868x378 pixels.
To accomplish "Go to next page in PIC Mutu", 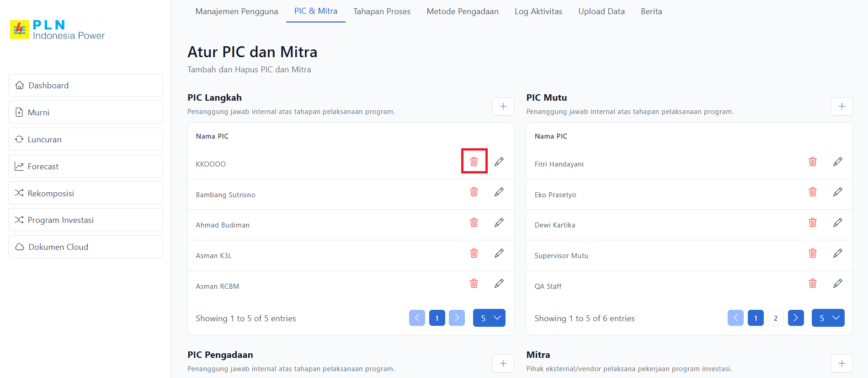I will (795, 318).
